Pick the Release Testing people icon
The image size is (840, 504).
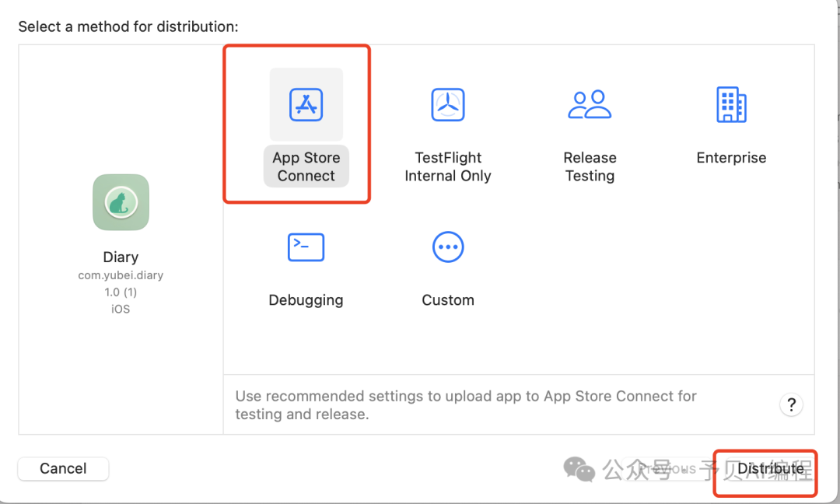pos(590,104)
